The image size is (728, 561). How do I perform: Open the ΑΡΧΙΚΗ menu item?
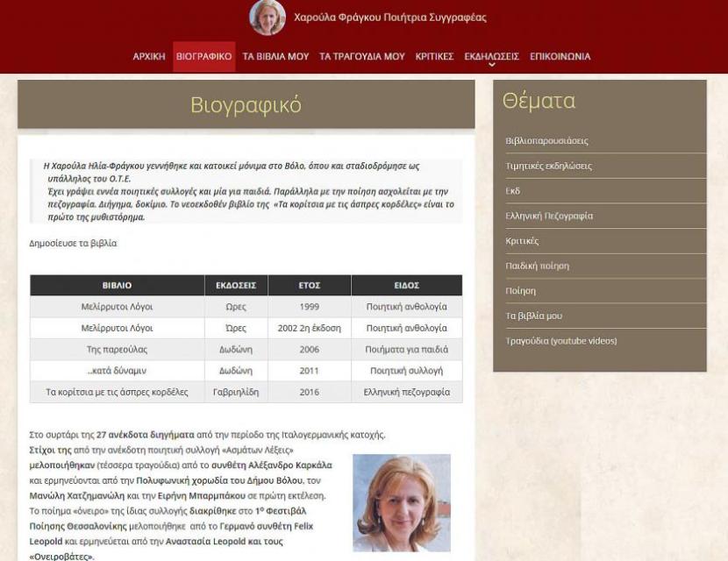click(149, 57)
